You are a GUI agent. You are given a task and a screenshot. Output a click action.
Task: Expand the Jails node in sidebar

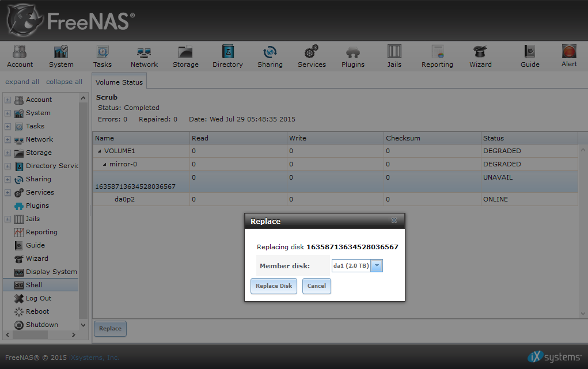pos(7,219)
